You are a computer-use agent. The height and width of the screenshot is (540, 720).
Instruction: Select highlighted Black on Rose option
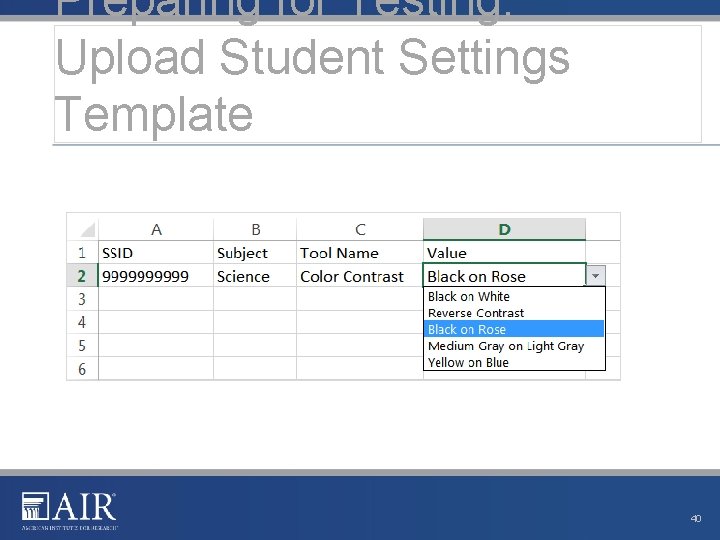[x=514, y=329]
